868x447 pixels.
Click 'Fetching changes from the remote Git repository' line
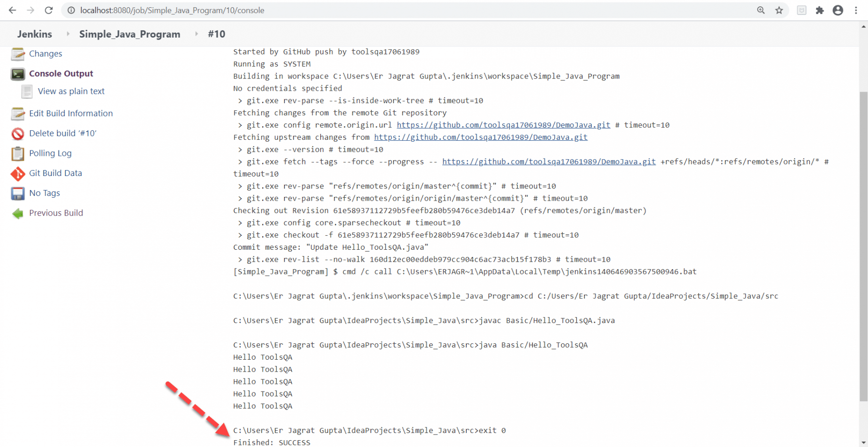click(x=340, y=112)
